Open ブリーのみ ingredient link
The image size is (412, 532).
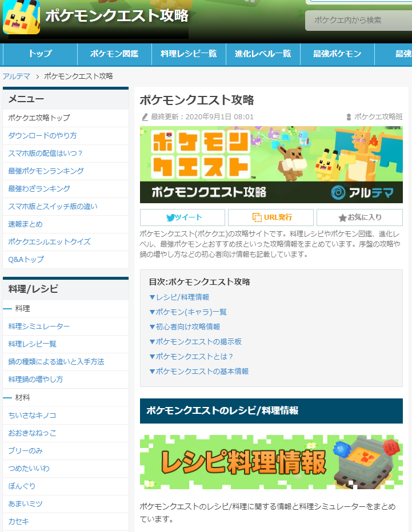pyautogui.click(x=66, y=451)
